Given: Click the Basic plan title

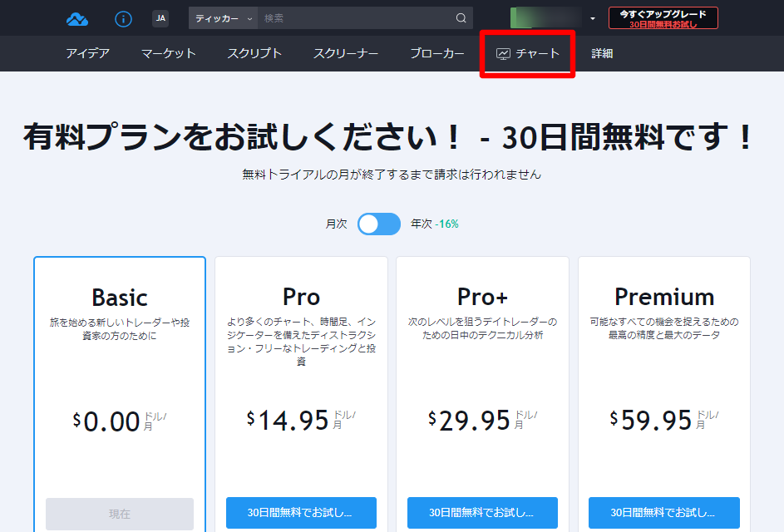Looking at the screenshot, I should tap(120, 298).
